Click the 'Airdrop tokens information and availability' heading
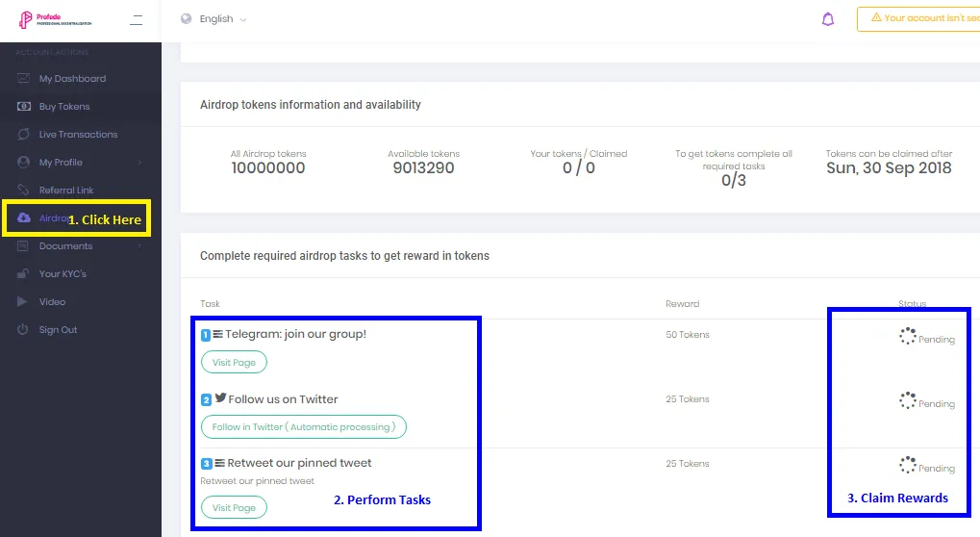The height and width of the screenshot is (537, 980). tap(311, 104)
